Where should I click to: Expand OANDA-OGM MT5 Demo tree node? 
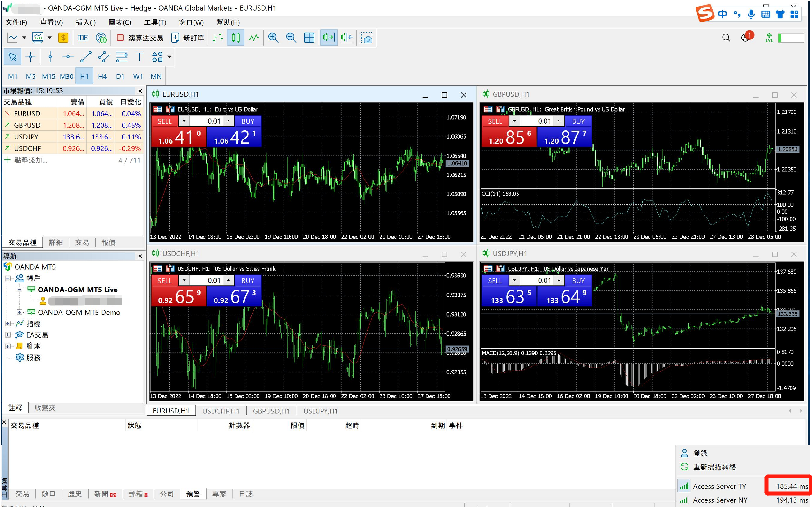[20, 313]
